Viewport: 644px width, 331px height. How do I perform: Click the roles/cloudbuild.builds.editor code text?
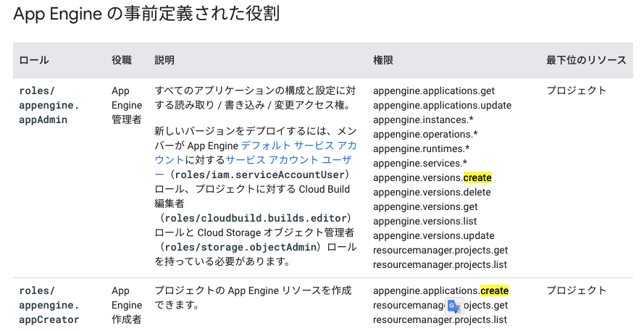[256, 218]
